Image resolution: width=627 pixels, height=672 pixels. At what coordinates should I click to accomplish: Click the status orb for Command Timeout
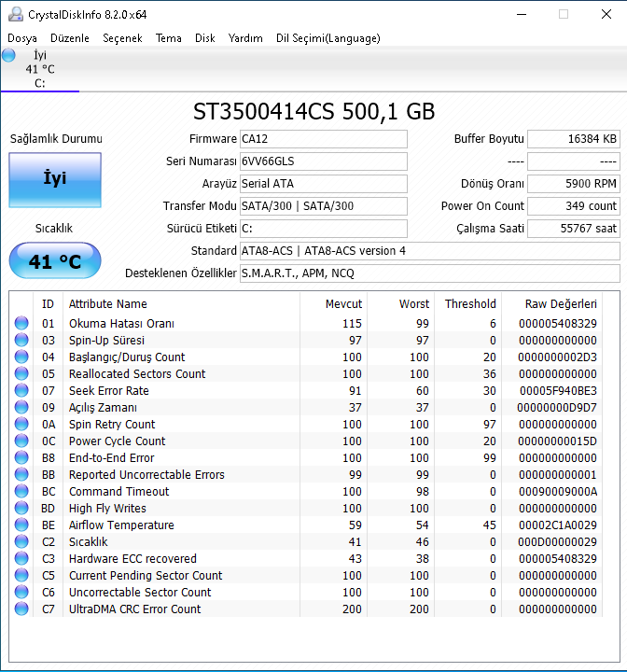[21, 491]
